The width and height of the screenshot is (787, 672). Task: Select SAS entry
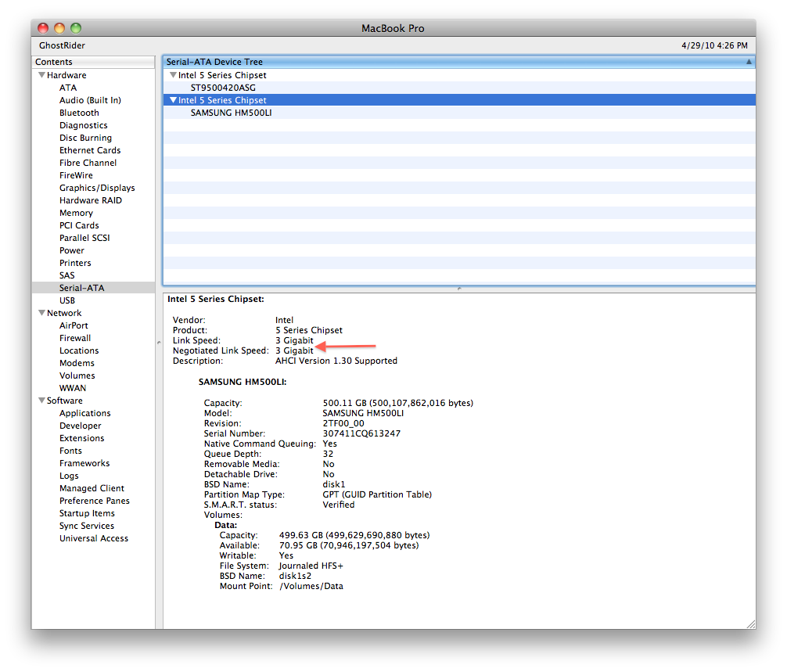click(66, 275)
